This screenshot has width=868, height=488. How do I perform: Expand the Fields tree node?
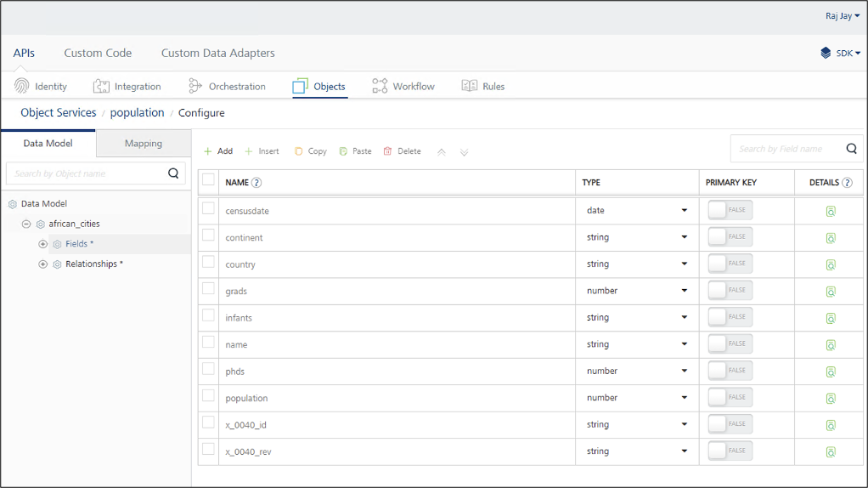click(x=43, y=244)
